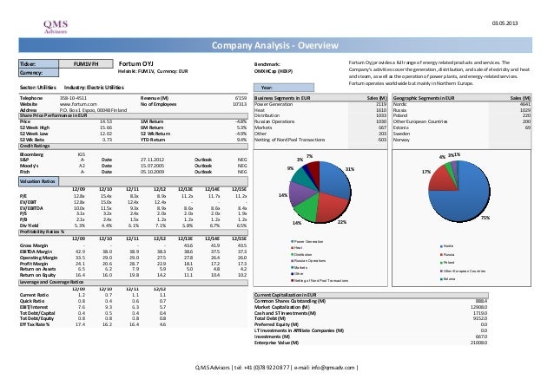
Task: Select the Eff Tax Rate % label
Action: tap(35, 324)
